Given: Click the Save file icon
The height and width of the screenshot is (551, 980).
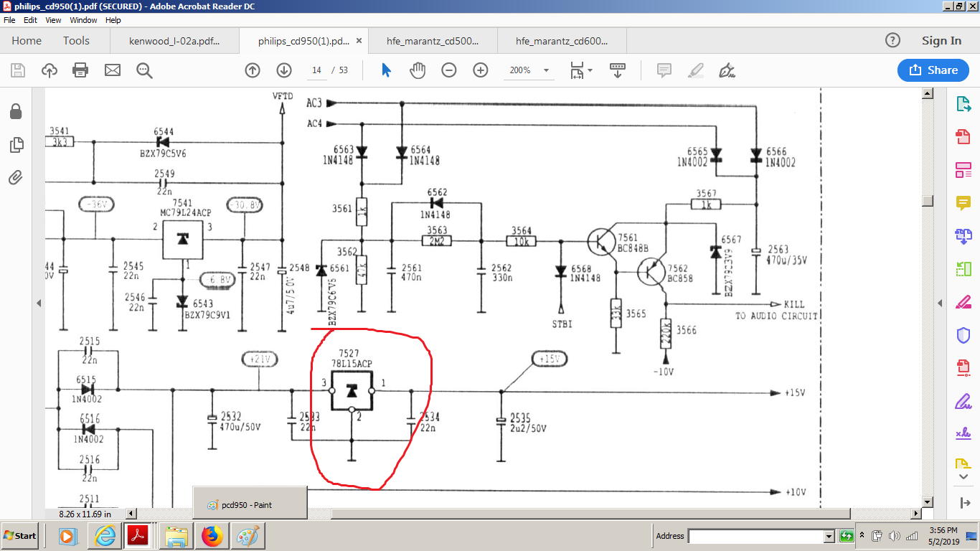Looking at the screenshot, I should point(18,70).
